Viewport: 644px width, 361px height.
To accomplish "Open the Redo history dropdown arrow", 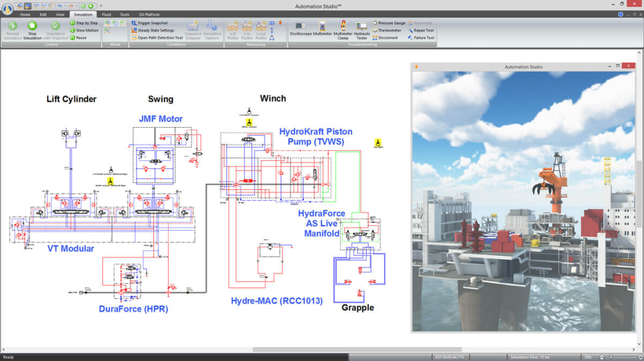I will tap(76, 6).
